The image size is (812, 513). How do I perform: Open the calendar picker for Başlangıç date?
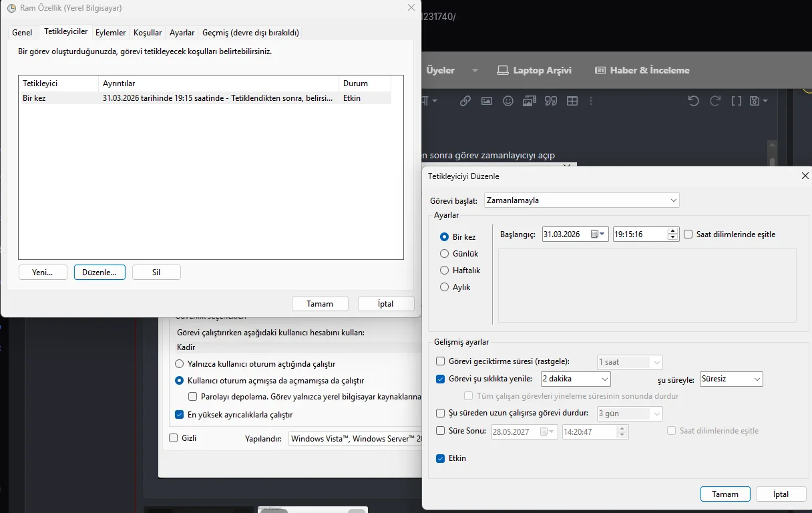pos(598,234)
